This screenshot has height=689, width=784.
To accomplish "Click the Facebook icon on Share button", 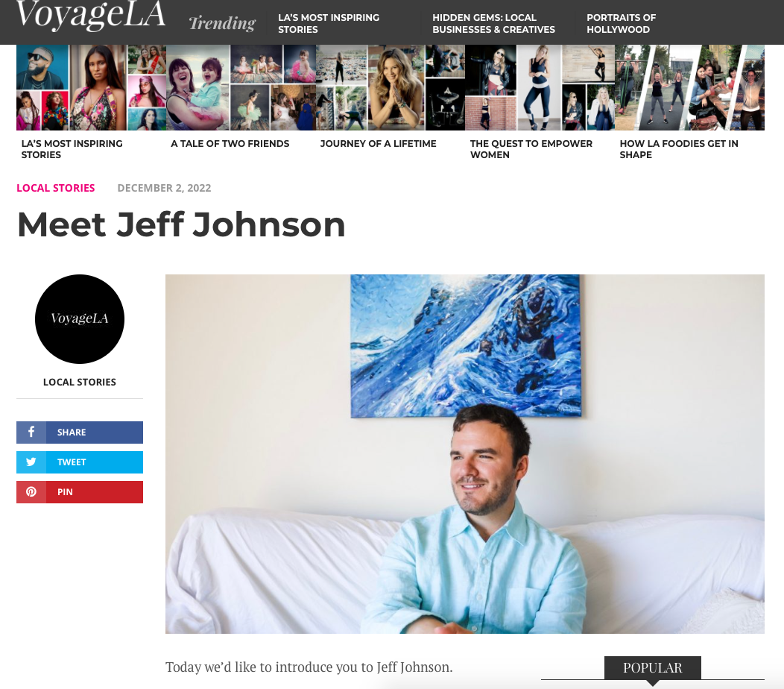I will pos(31,432).
